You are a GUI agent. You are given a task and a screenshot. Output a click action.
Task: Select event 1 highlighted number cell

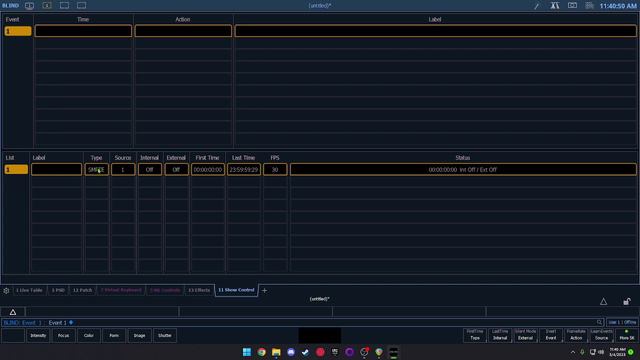click(18, 31)
